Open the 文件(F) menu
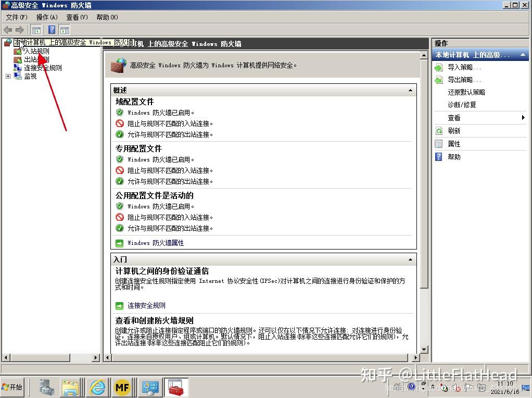532x398 pixels. [17, 17]
